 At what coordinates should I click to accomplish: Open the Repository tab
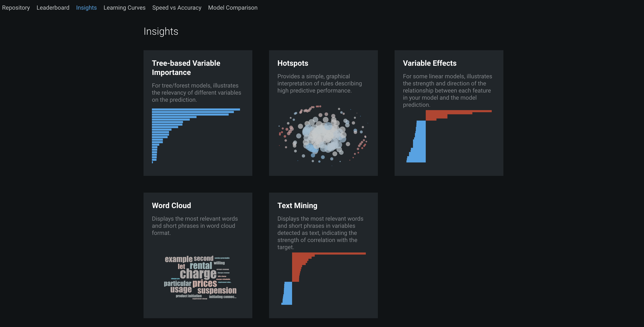[16, 8]
